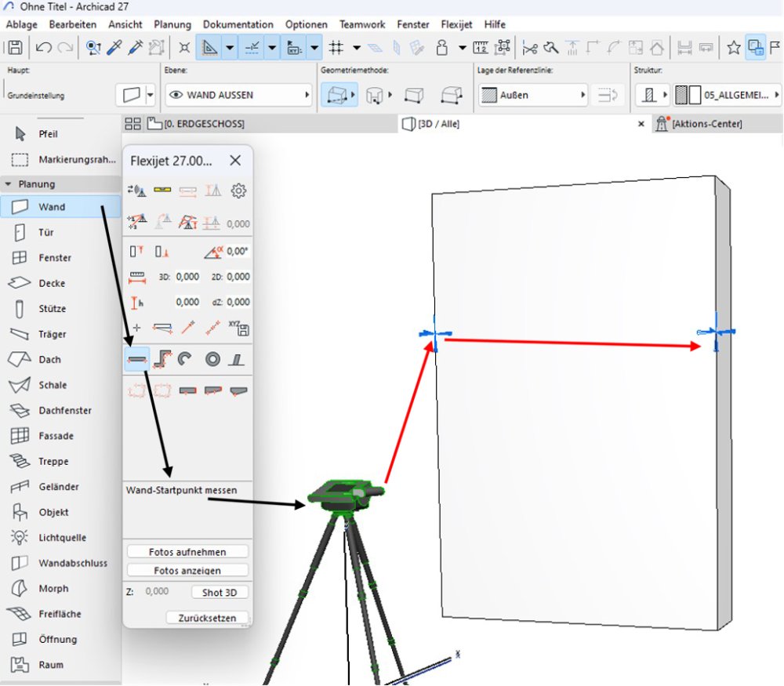Select the Fenster tool
784x686 pixels.
(60, 258)
